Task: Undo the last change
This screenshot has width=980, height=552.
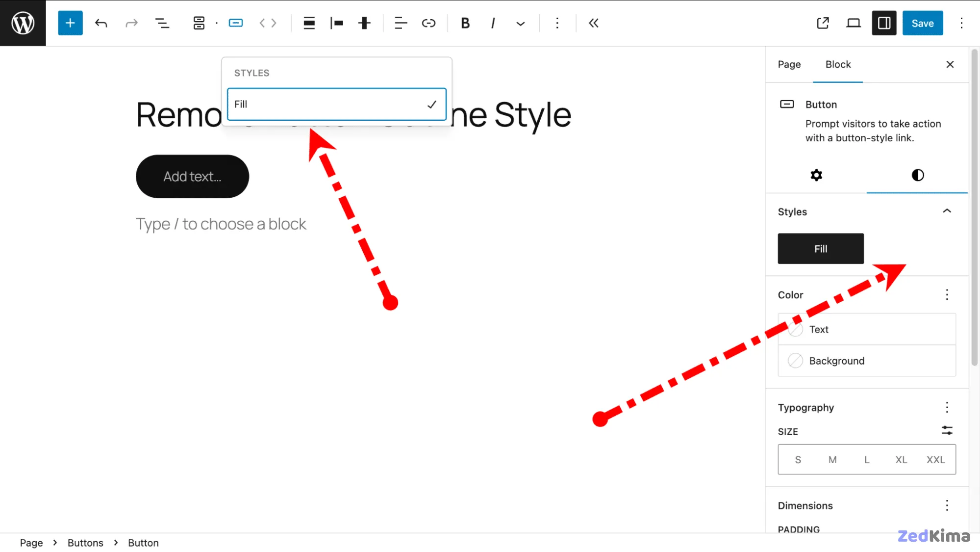Action: [101, 23]
